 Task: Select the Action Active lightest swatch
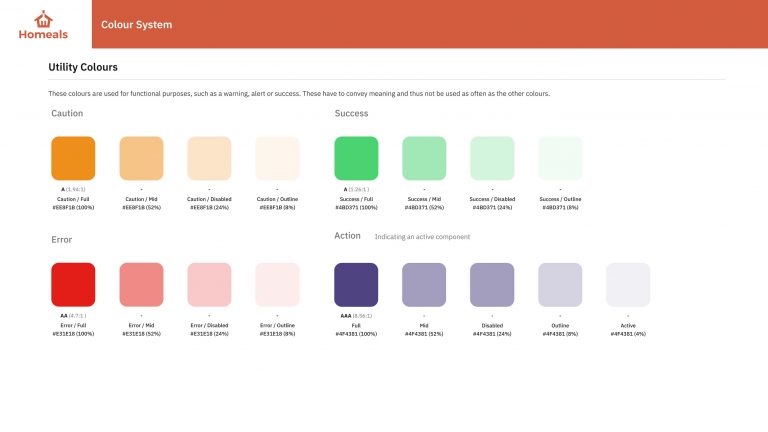(628, 285)
